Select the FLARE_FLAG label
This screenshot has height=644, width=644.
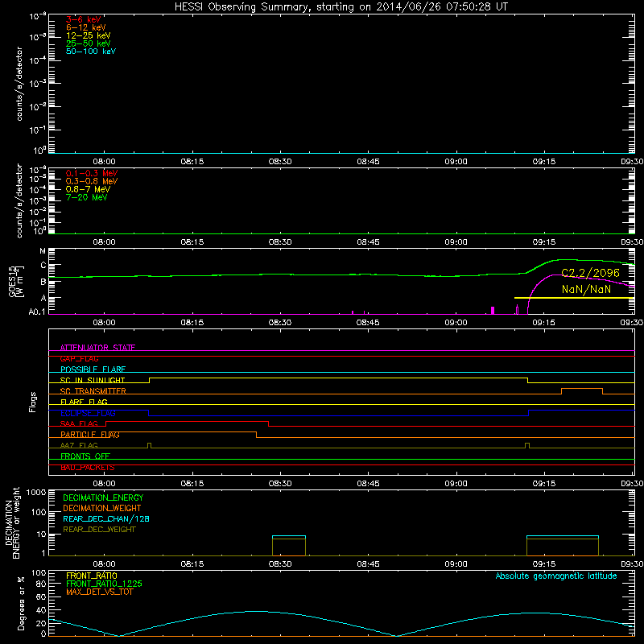coord(84,402)
